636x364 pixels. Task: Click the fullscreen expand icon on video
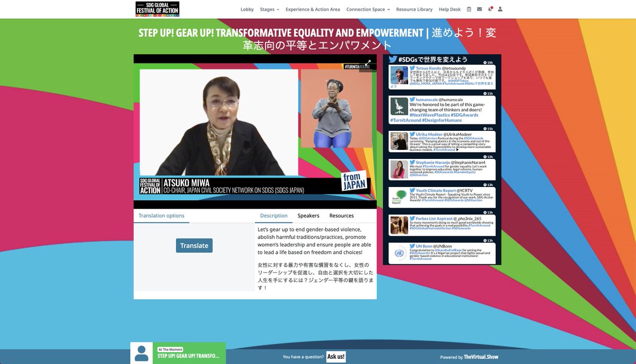click(367, 63)
